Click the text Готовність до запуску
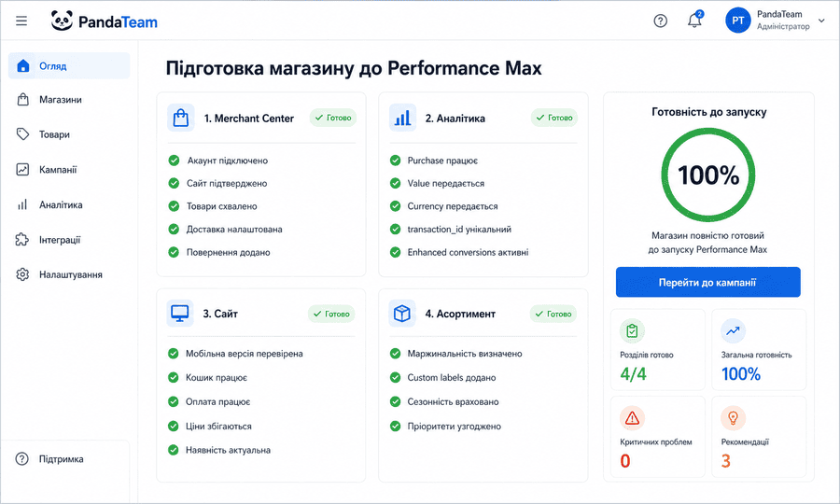840x504 pixels. (x=708, y=112)
